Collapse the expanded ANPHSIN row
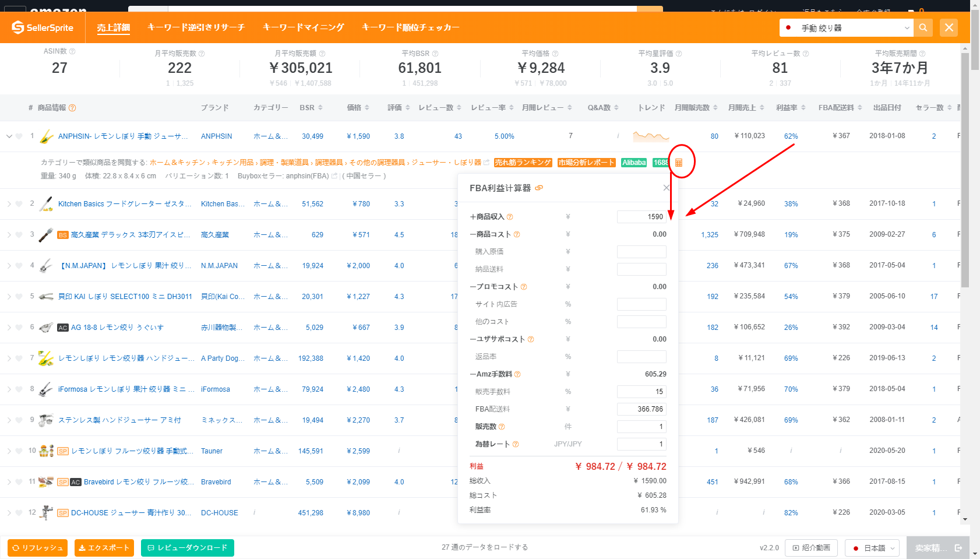980x559 pixels. (9, 136)
